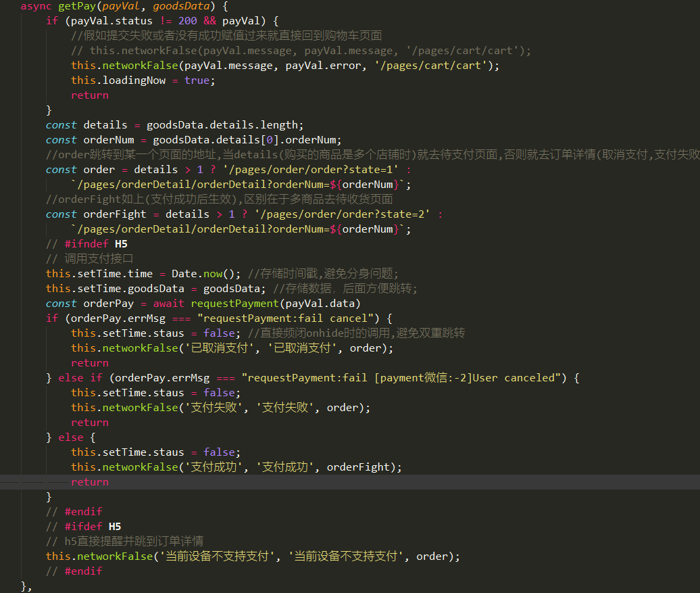Click the string containing User canceled
Viewport: 700px width, 593px height.
(x=401, y=378)
